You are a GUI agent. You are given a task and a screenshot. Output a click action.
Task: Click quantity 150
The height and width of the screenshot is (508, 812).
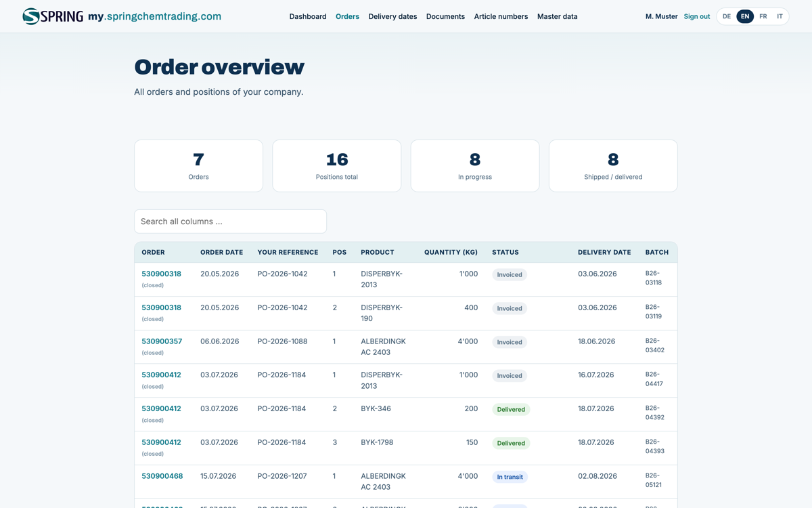pos(472,442)
